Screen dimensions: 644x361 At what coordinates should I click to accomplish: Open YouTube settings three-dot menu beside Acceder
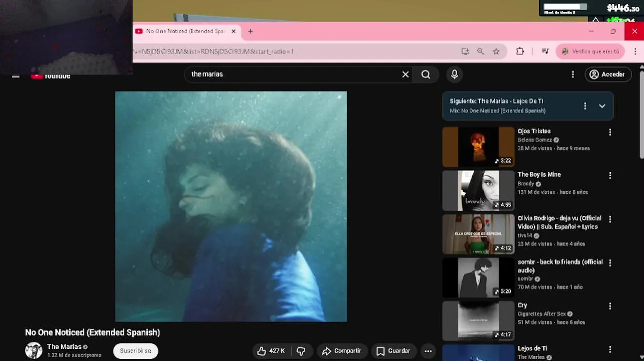point(573,74)
